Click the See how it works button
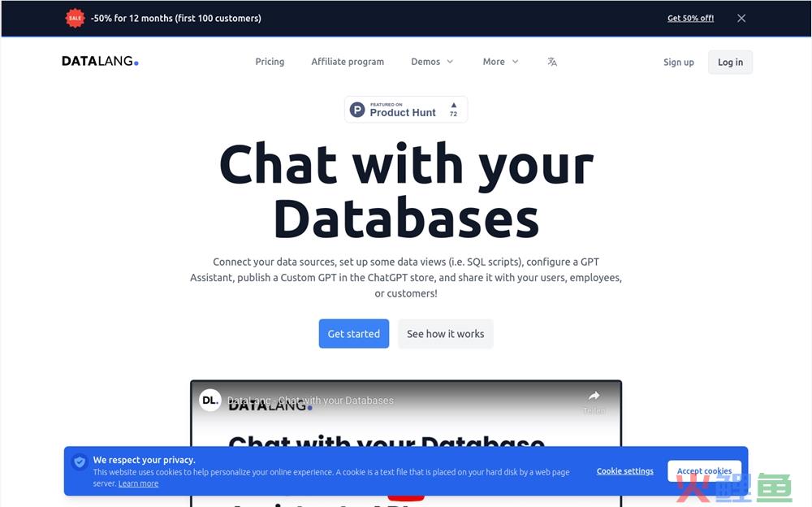This screenshot has height=507, width=812. click(445, 334)
